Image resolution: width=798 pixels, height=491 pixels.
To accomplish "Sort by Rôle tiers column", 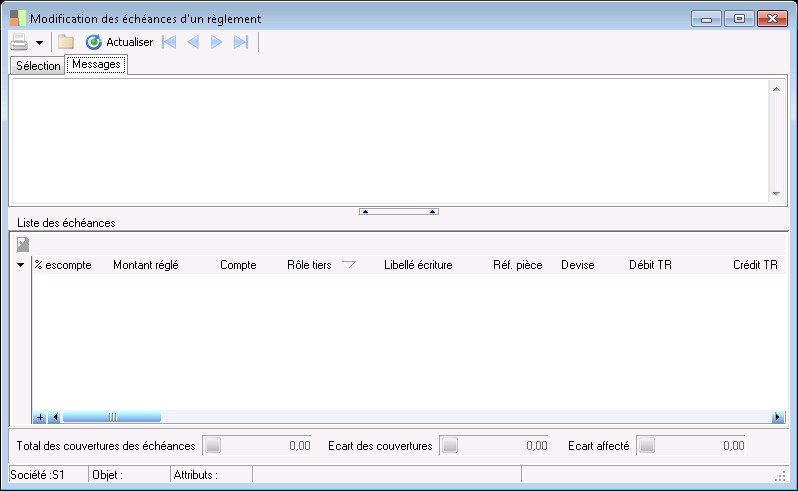I will pos(309,265).
